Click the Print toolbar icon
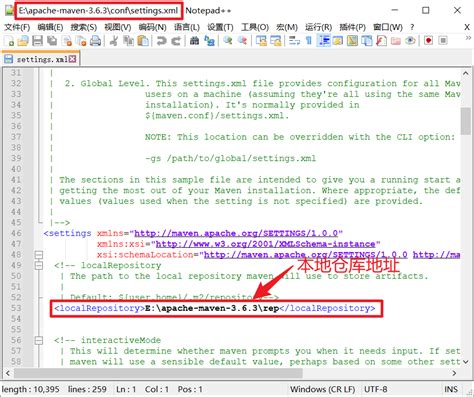The image size is (474, 397). click(96, 41)
